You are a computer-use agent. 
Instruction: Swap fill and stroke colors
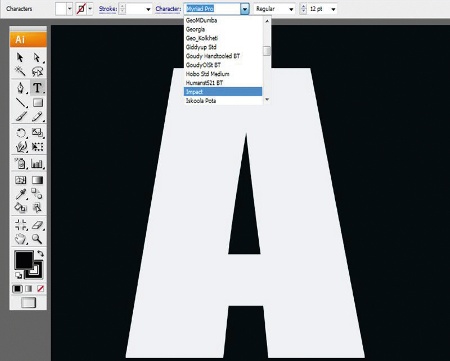[x=40, y=253]
